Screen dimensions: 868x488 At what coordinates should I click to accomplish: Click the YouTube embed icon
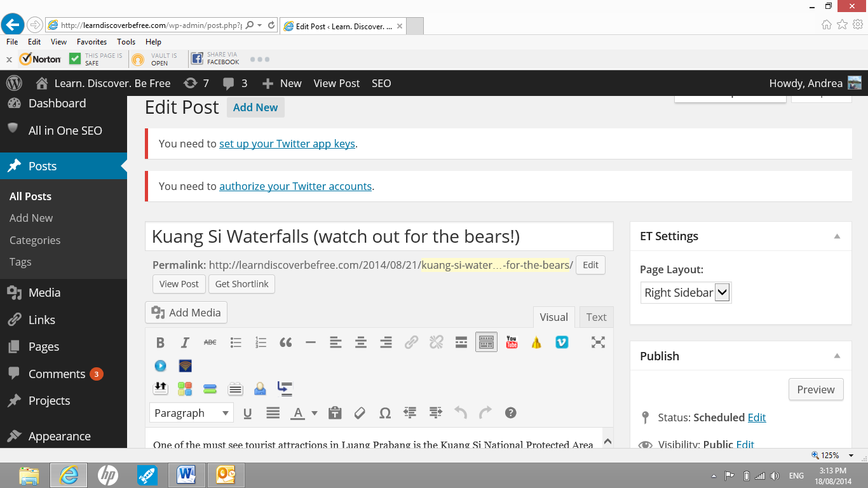point(512,342)
